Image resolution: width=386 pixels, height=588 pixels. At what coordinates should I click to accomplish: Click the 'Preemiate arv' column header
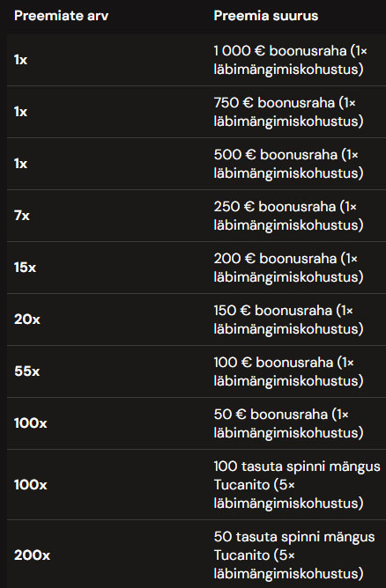point(61,16)
